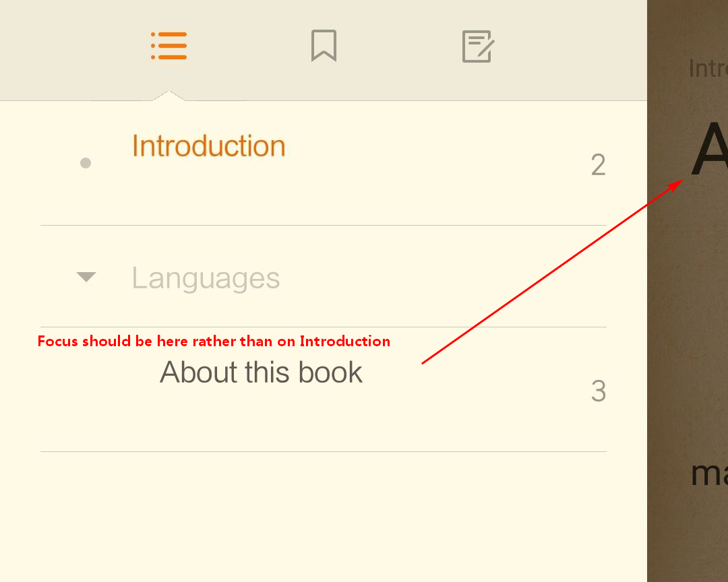Image resolution: width=728 pixels, height=582 pixels.
Task: Click the pencil-on-page notes icon
Action: tap(476, 46)
